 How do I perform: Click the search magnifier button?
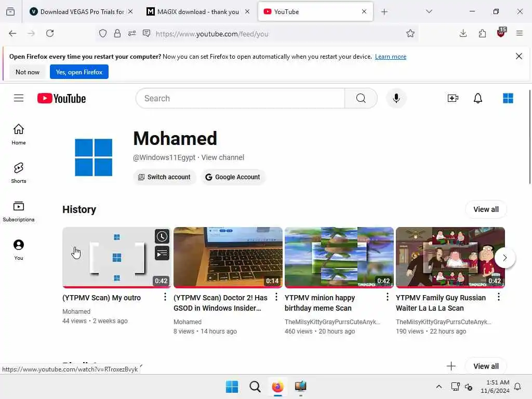click(361, 98)
